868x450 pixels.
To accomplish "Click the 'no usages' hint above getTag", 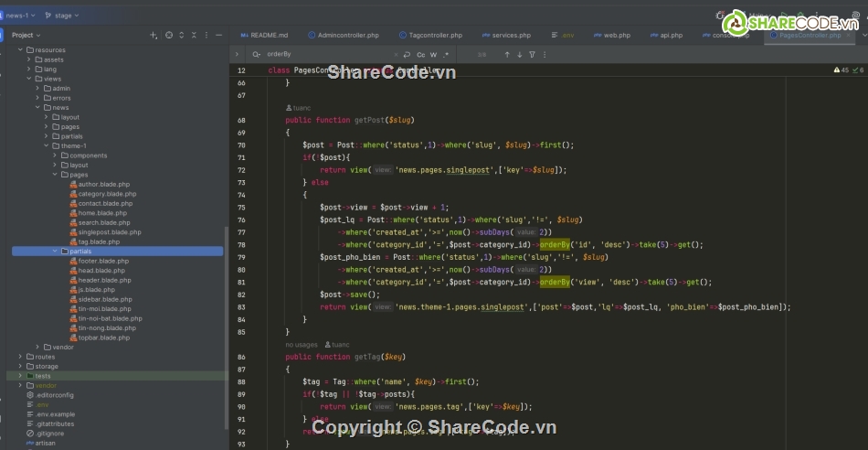I will [302, 345].
